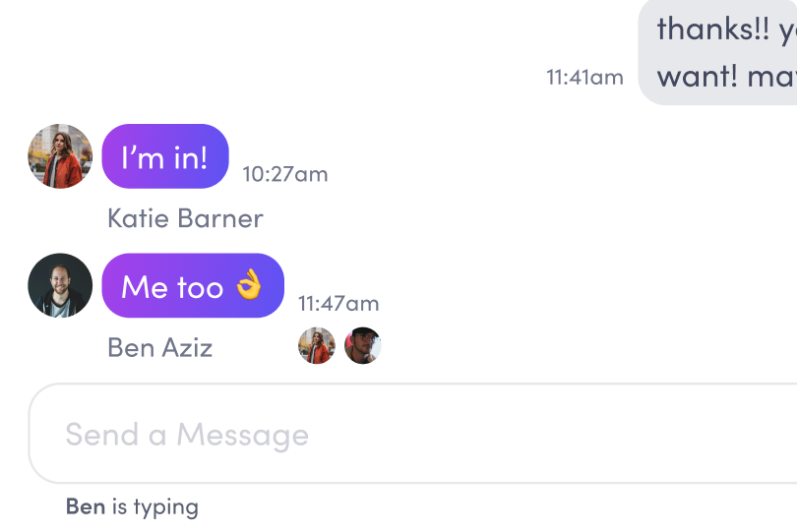Viewport: 798px width, 532px height.
Task: Click the Katie Barner sender name
Action: [x=185, y=218]
